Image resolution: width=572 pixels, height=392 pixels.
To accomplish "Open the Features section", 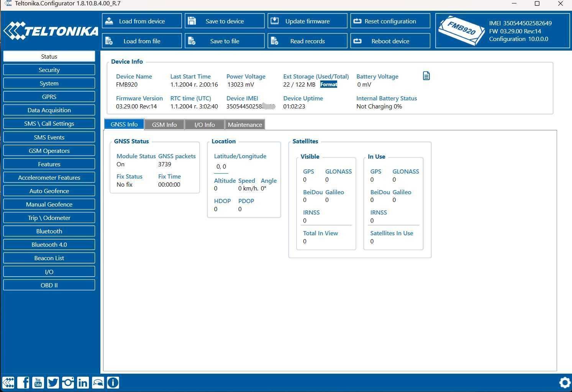I will tap(49, 164).
